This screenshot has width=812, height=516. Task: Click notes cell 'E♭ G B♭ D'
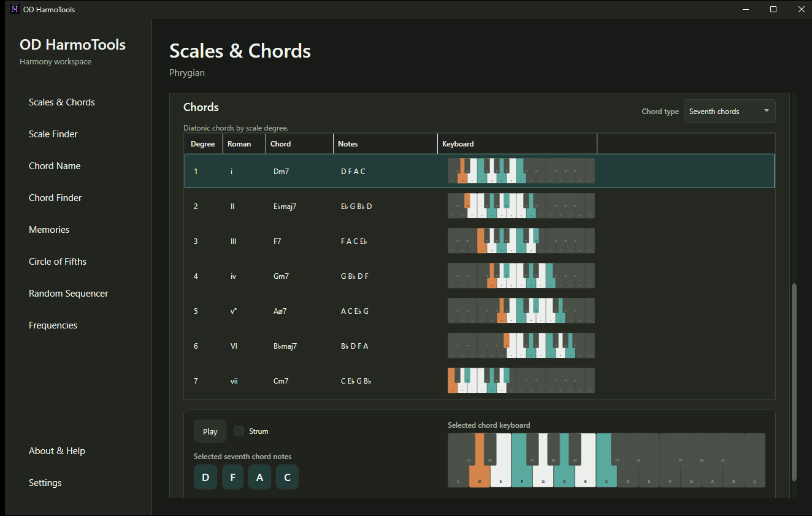356,207
